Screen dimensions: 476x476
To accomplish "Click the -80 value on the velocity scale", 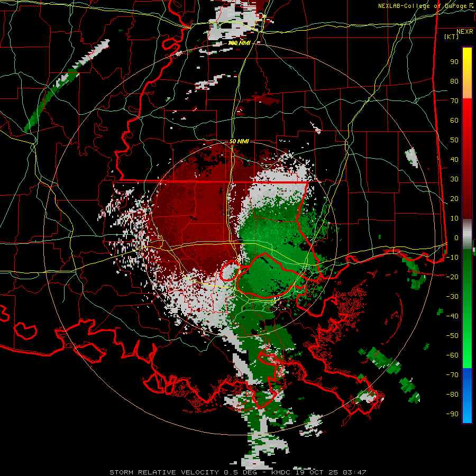I will tap(452, 395).
